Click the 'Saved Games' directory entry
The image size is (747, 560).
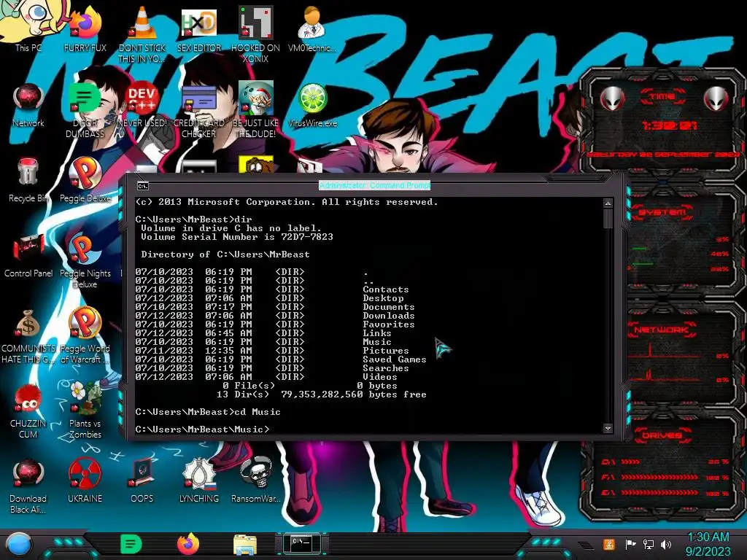[394, 359]
